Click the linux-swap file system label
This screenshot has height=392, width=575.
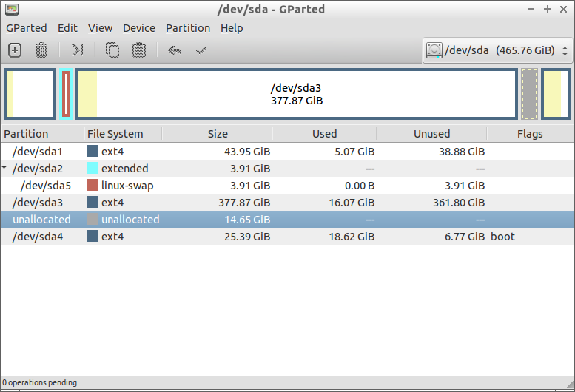[127, 186]
